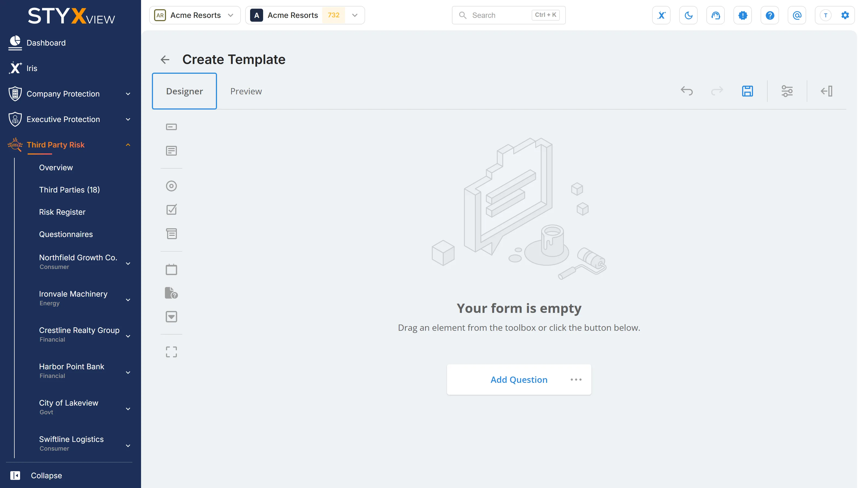Click the redo arrow in designer toolbar

(717, 91)
